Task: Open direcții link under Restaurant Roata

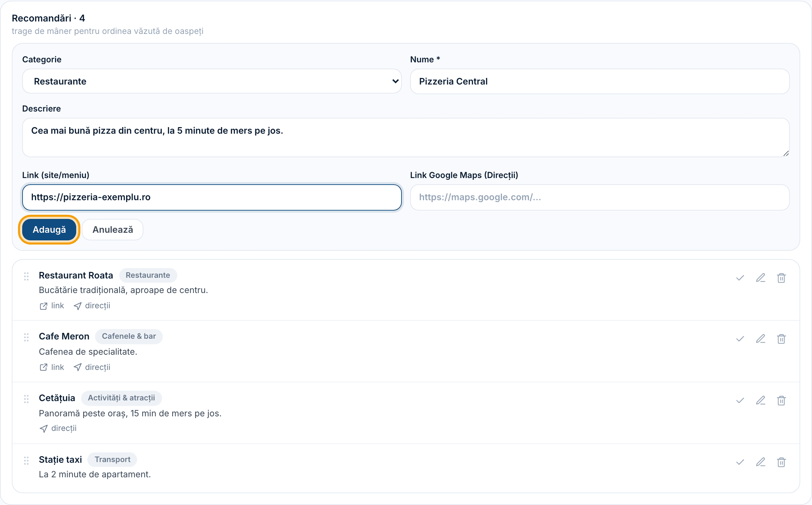Action: tap(92, 306)
